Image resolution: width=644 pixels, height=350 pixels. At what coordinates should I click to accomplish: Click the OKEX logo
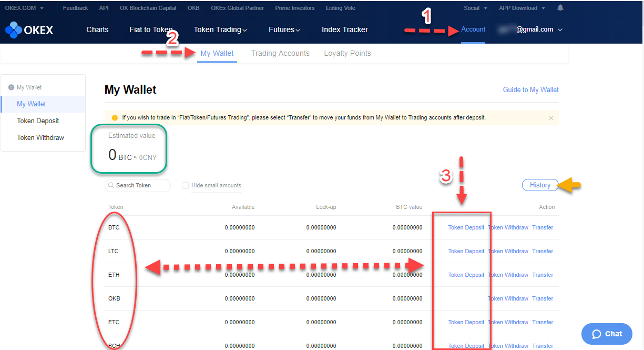[x=29, y=30]
